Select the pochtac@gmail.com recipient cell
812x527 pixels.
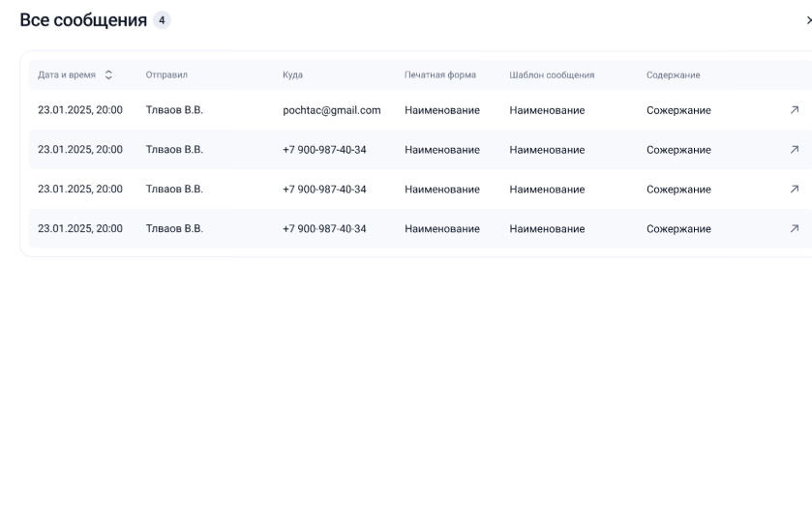[x=331, y=110]
